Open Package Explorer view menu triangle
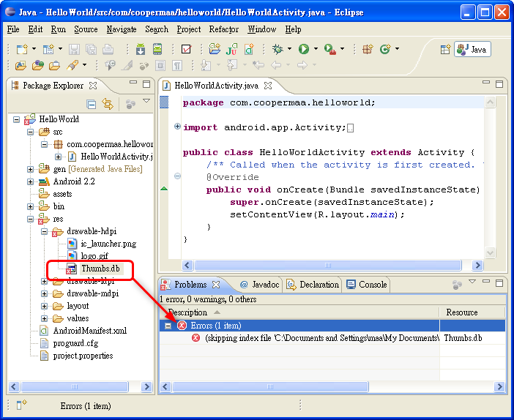514x420 pixels. coord(146,100)
